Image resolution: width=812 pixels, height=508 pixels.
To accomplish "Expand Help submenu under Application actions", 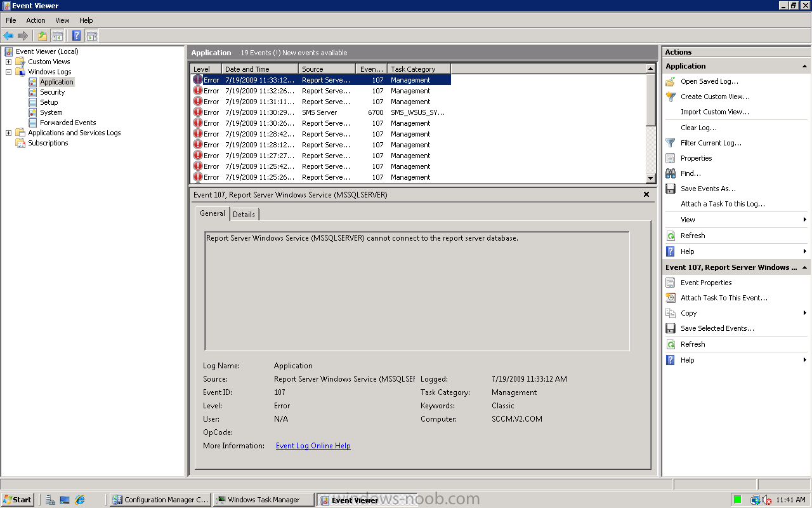I will coord(804,251).
